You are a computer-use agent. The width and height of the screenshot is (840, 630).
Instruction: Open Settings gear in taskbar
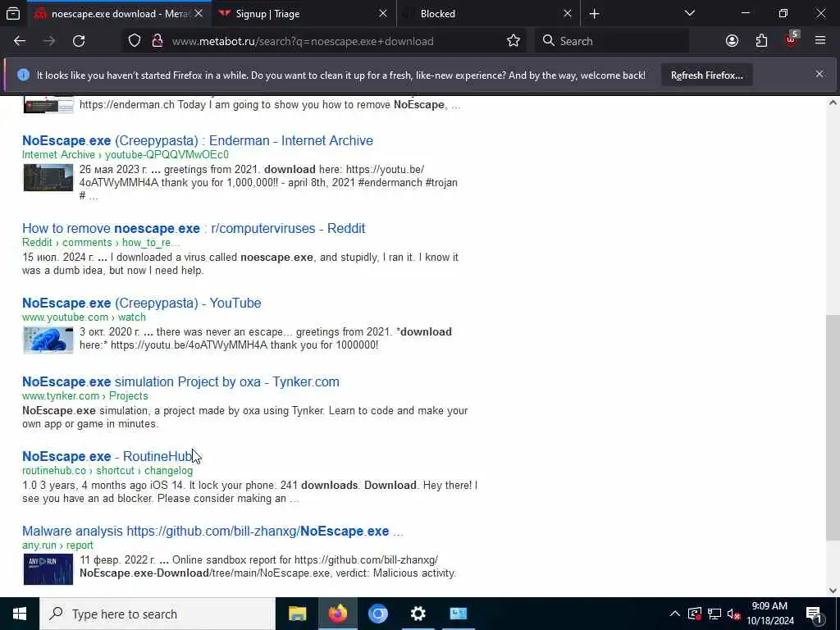click(418, 614)
